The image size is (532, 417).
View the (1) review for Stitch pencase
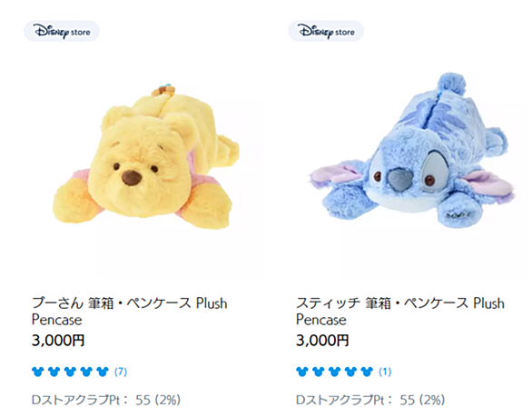(385, 372)
